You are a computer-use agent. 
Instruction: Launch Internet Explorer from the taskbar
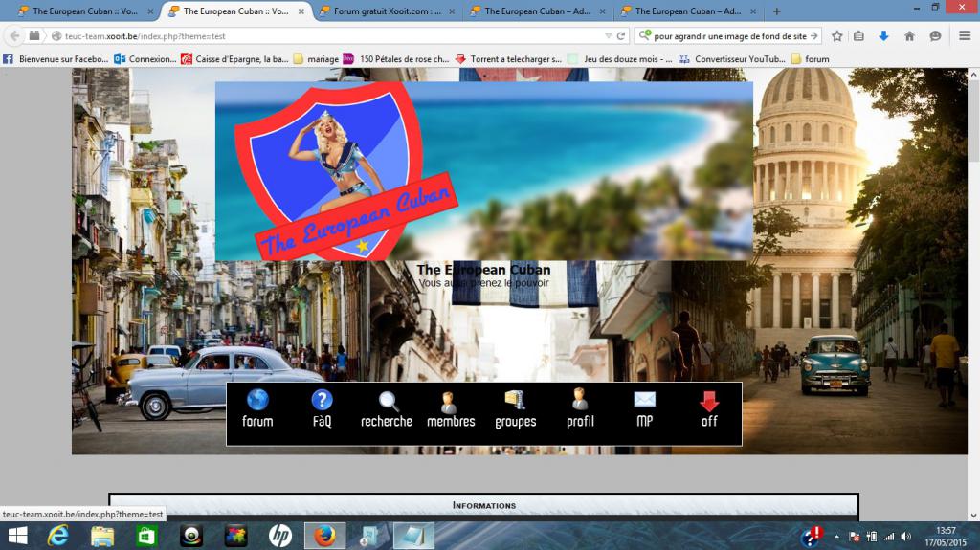tap(58, 537)
